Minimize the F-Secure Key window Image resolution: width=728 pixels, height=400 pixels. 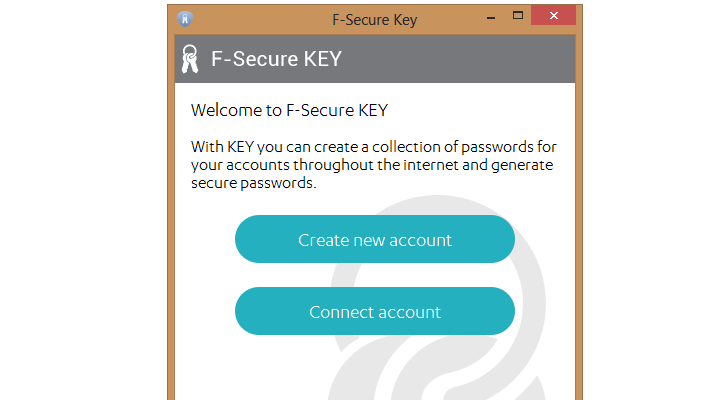pos(488,17)
